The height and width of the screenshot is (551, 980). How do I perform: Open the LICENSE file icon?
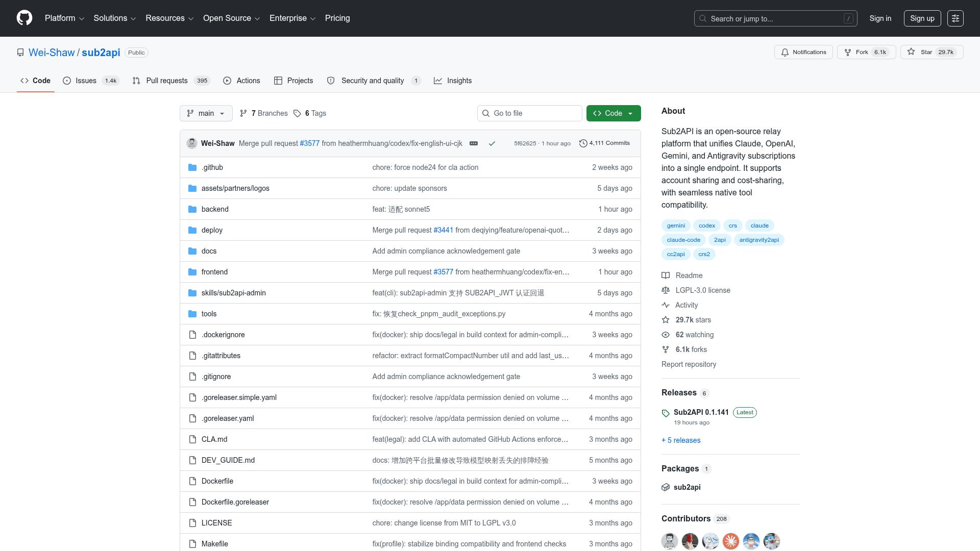192,523
